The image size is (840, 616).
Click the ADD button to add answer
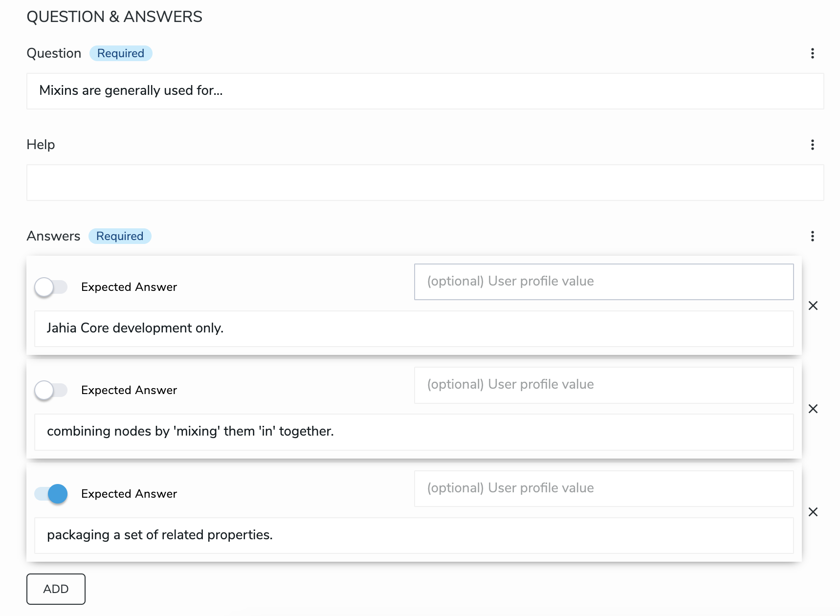tap(56, 589)
